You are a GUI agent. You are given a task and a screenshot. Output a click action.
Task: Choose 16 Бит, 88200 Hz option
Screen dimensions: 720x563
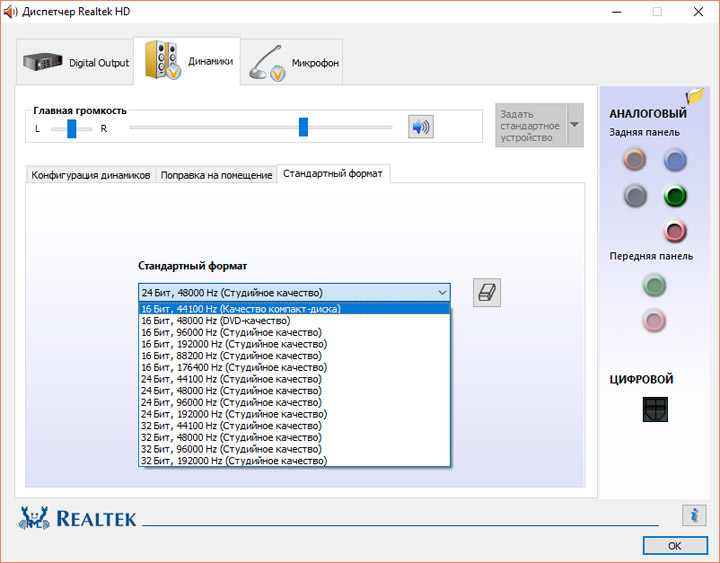pyautogui.click(x=294, y=355)
